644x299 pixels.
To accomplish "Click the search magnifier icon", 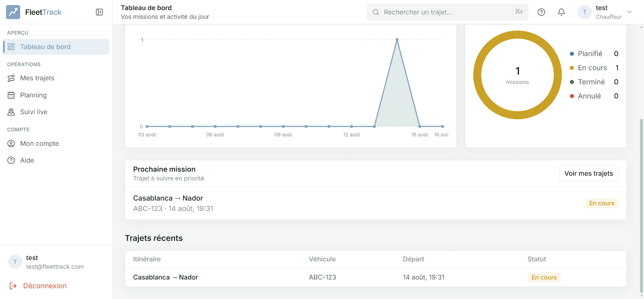I will coord(376,12).
